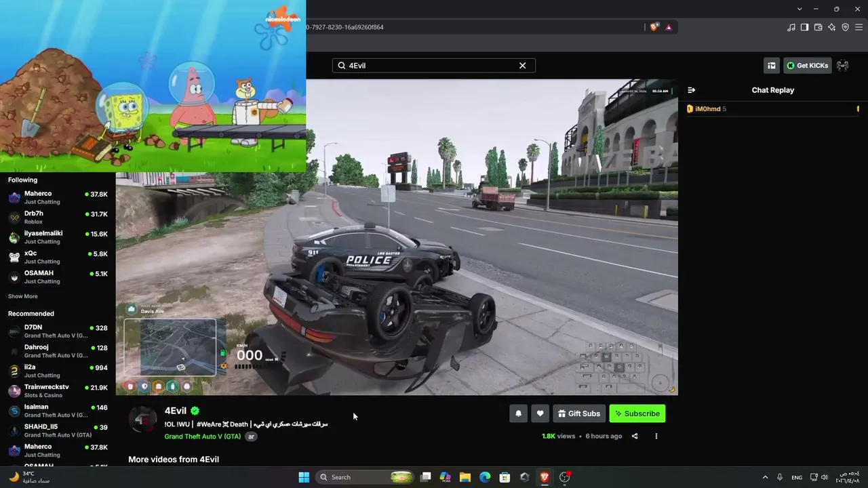Open the user profile avatar menu
The width and height of the screenshot is (868, 488).
[843, 66]
